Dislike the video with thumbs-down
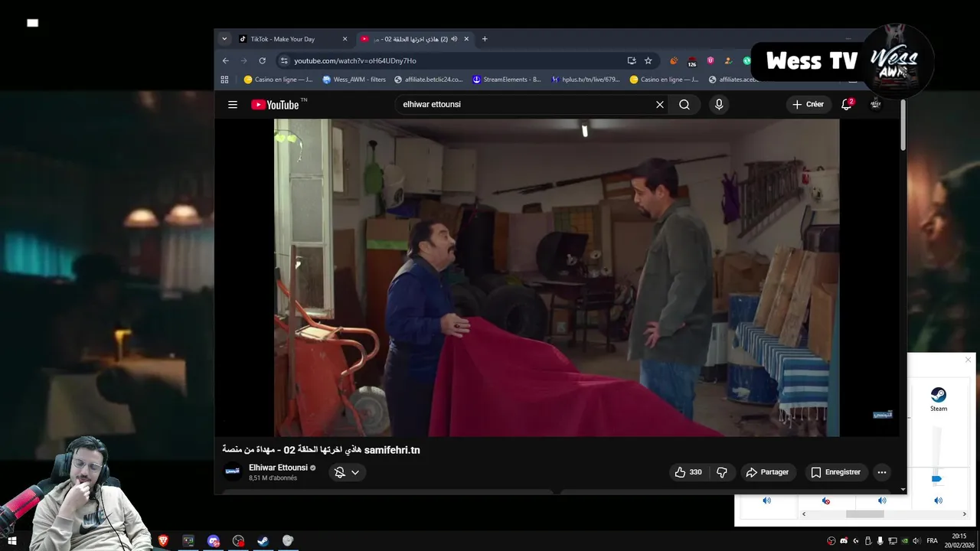980x551 pixels. pyautogui.click(x=722, y=472)
